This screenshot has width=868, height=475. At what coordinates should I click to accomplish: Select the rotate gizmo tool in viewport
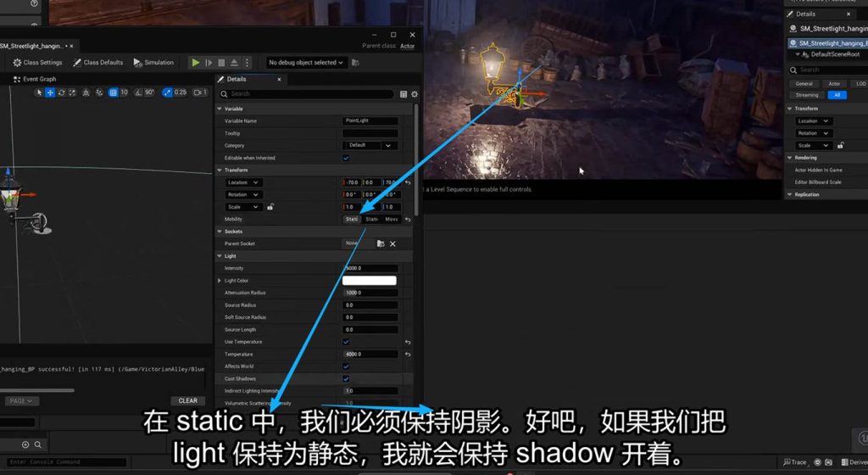point(62,92)
